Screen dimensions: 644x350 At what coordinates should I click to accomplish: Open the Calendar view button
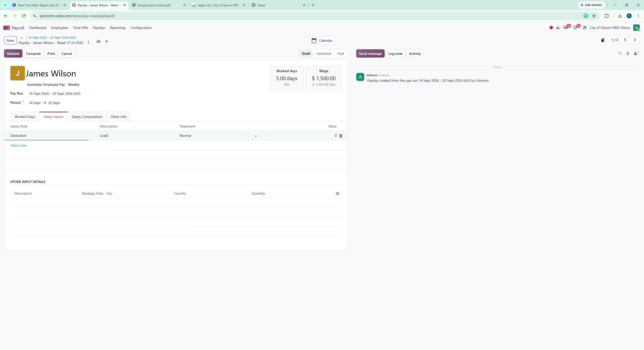point(322,40)
